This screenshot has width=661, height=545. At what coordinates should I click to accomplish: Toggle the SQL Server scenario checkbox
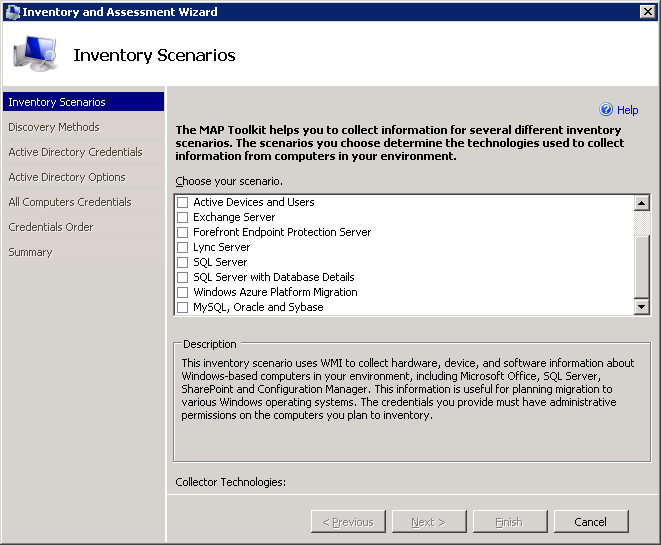point(182,262)
